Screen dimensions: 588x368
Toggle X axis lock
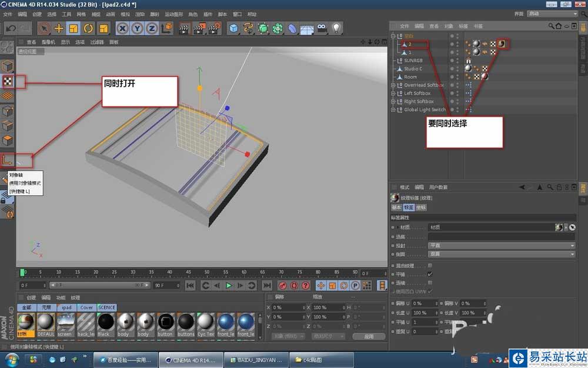(122, 28)
